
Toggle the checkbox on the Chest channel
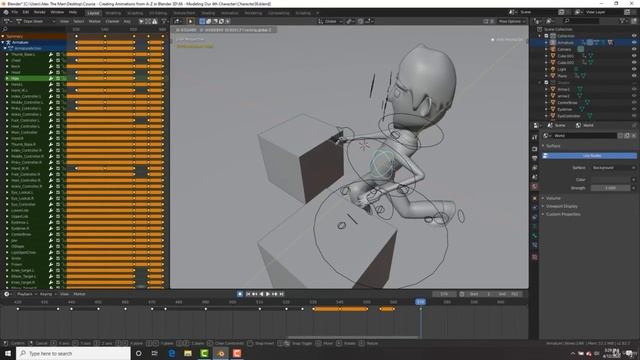(58, 60)
